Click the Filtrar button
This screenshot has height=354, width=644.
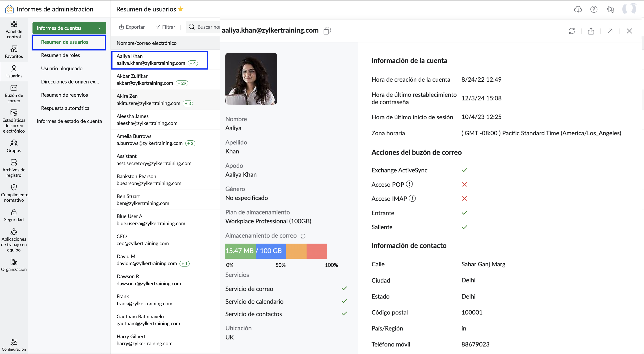pos(165,27)
